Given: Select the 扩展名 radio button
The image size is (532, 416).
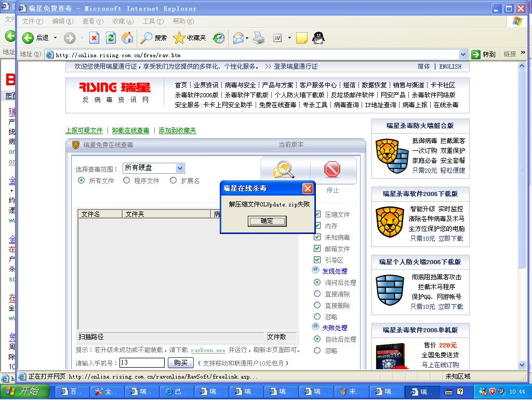Looking at the screenshot, I should click(x=173, y=180).
